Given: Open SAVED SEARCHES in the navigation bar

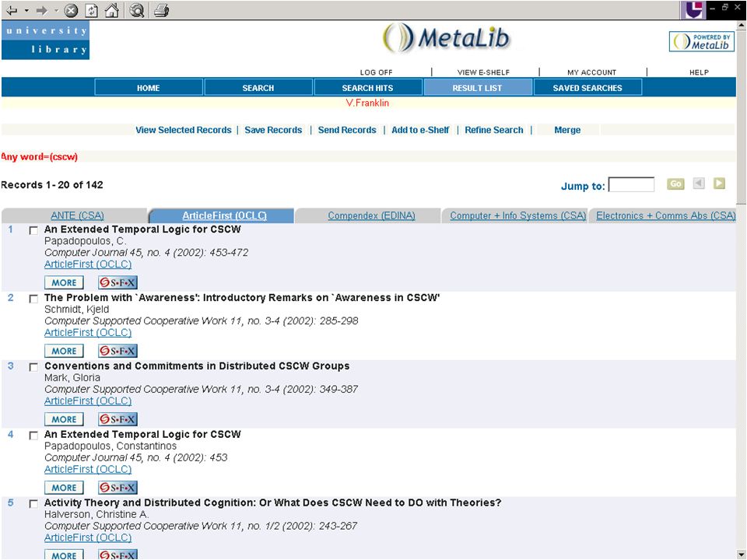Looking at the screenshot, I should click(x=587, y=88).
